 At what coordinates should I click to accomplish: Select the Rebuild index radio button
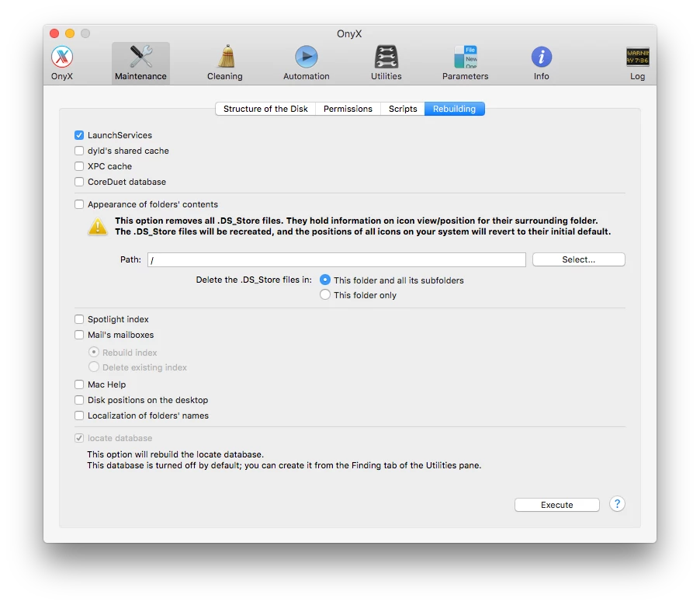pyautogui.click(x=94, y=352)
